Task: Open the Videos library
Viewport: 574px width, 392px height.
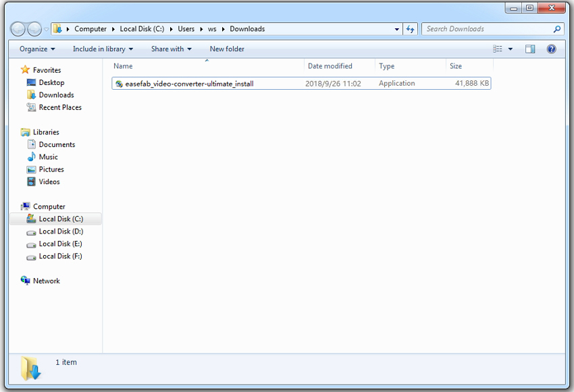Action: [x=49, y=181]
